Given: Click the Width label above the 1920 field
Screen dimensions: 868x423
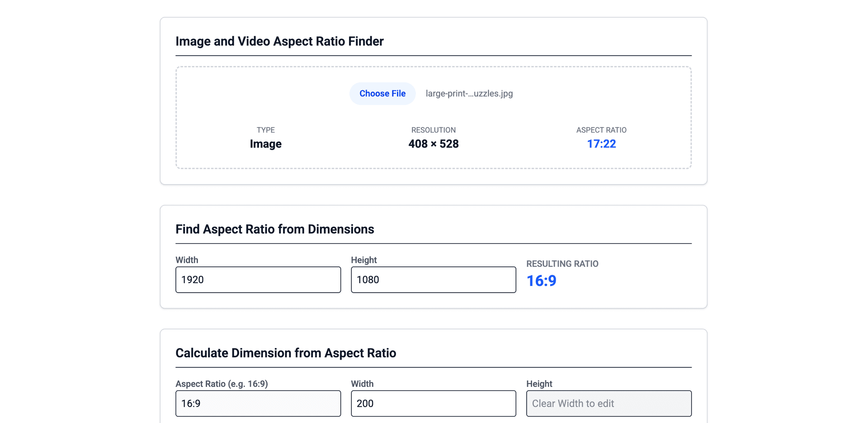Looking at the screenshot, I should (187, 260).
